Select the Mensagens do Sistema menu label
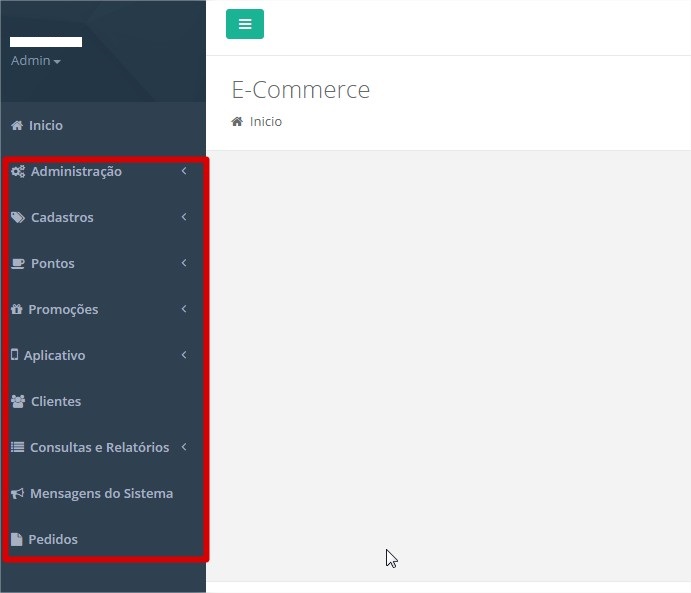691x593 pixels. (101, 494)
